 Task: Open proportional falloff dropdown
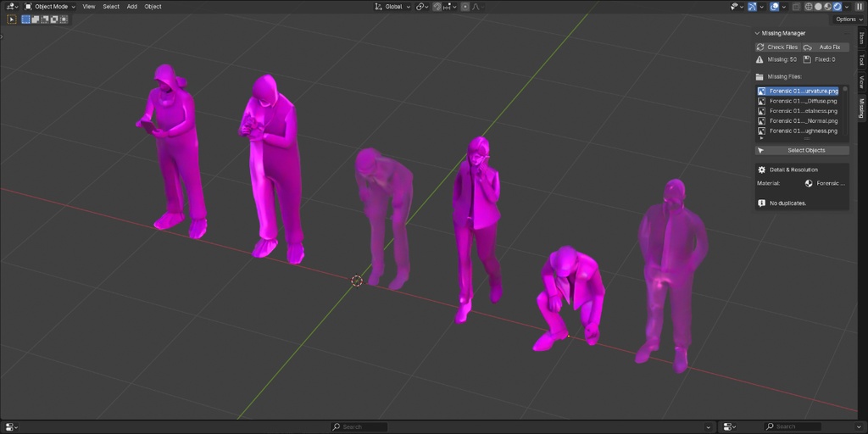[x=478, y=7]
